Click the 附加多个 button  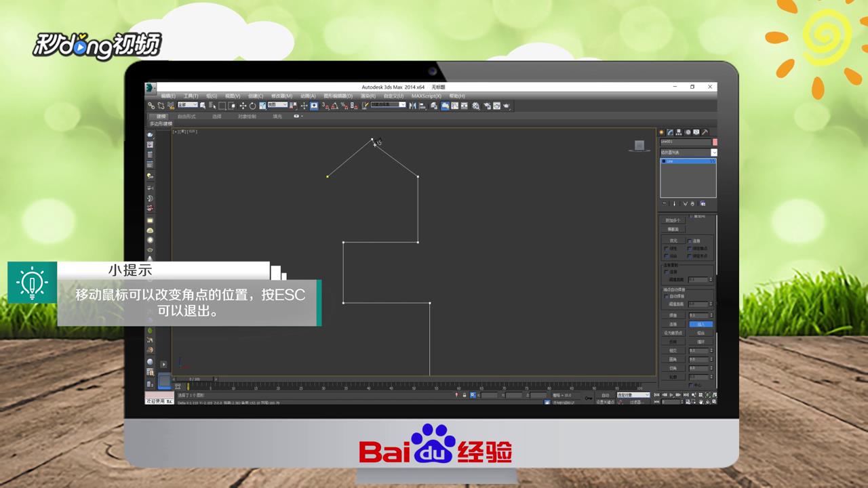[x=673, y=220]
